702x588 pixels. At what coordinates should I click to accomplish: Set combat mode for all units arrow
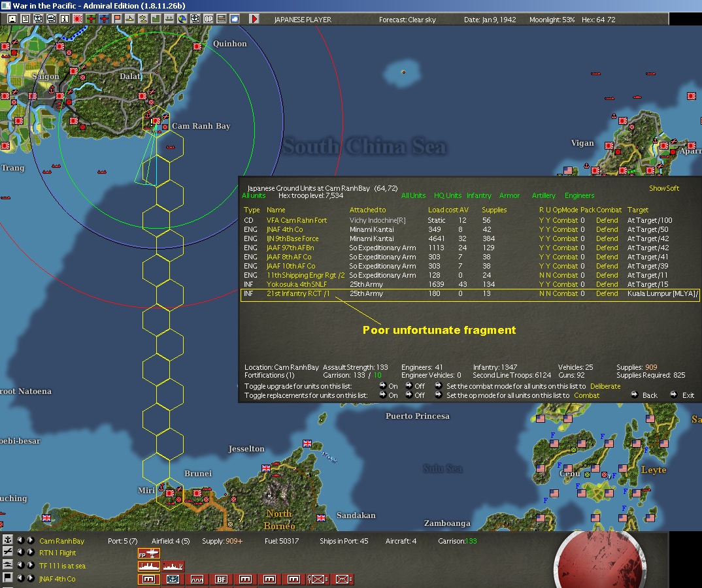[439, 385]
